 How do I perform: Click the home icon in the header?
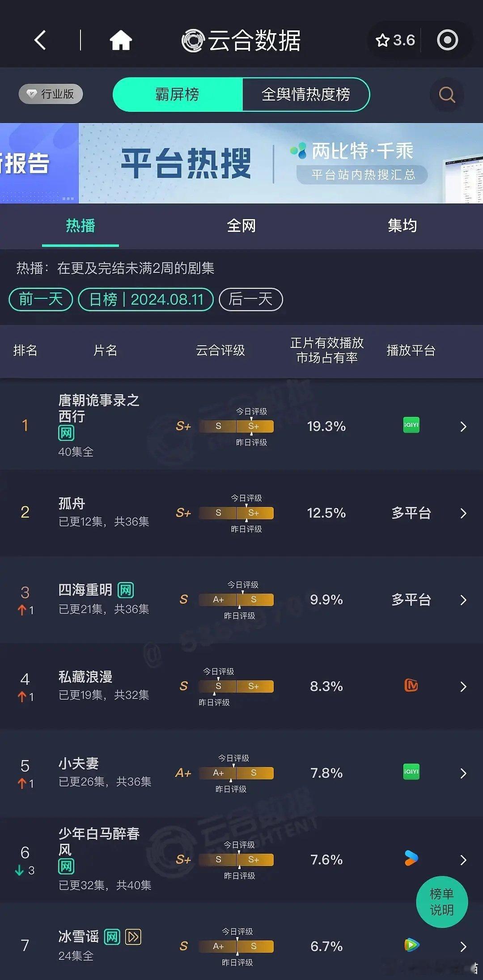[120, 40]
